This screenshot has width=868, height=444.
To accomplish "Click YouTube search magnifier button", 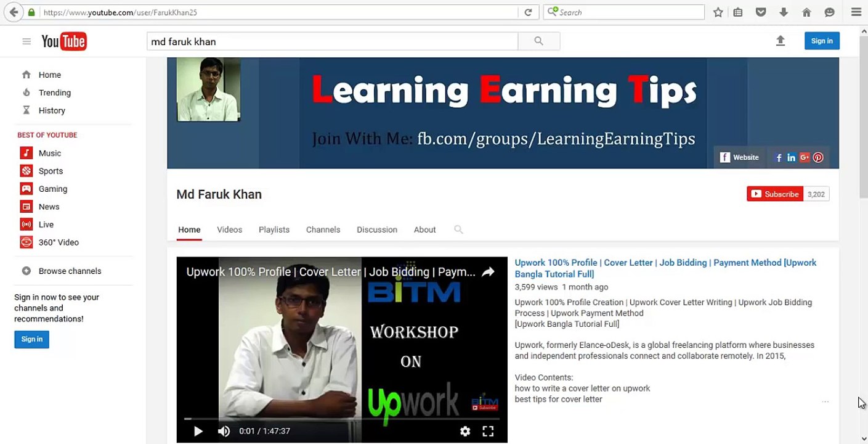I will 539,41.
